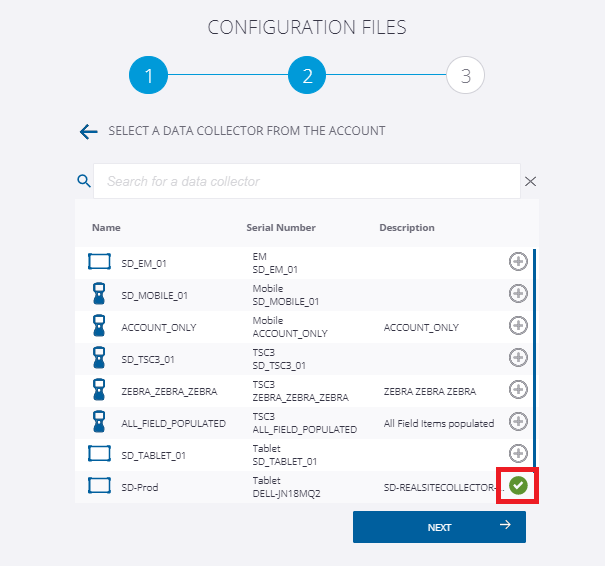Add SD_TSC3_01 with its plus icon
605x566 pixels.
coord(518,358)
